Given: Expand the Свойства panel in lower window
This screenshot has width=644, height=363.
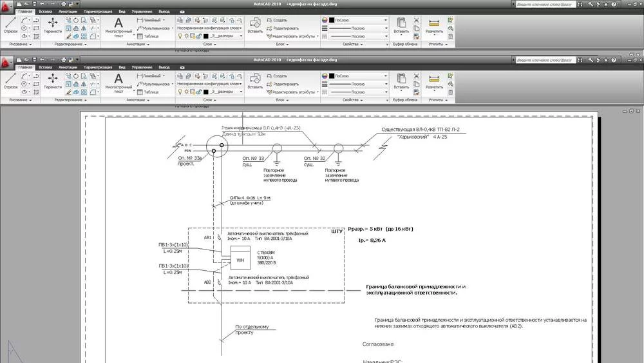Looking at the screenshot, I should (x=353, y=100).
